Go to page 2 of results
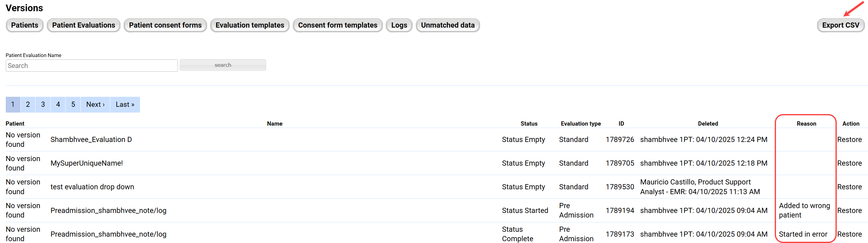Viewport: 868px width, 243px height. [x=28, y=105]
